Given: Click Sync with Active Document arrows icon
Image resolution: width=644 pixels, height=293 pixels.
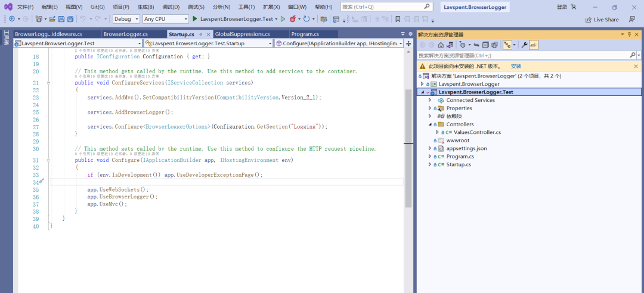Looking at the screenshot, I should (x=476, y=45).
